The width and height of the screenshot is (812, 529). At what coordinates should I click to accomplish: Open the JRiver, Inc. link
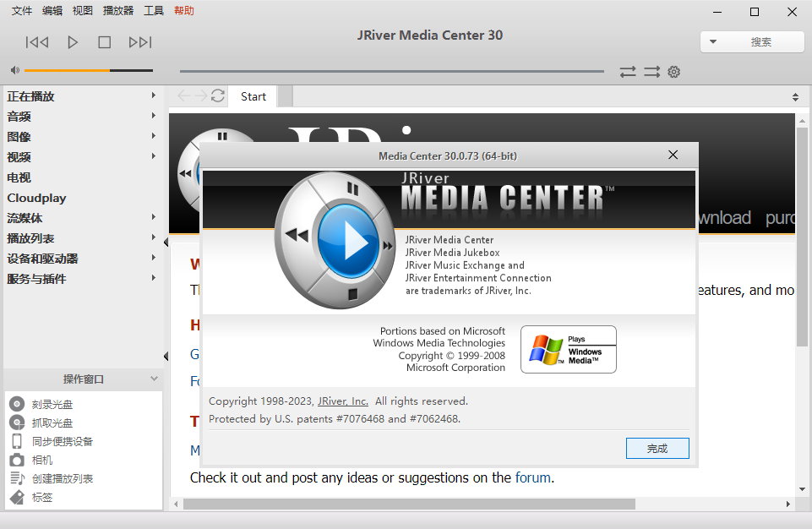(343, 401)
